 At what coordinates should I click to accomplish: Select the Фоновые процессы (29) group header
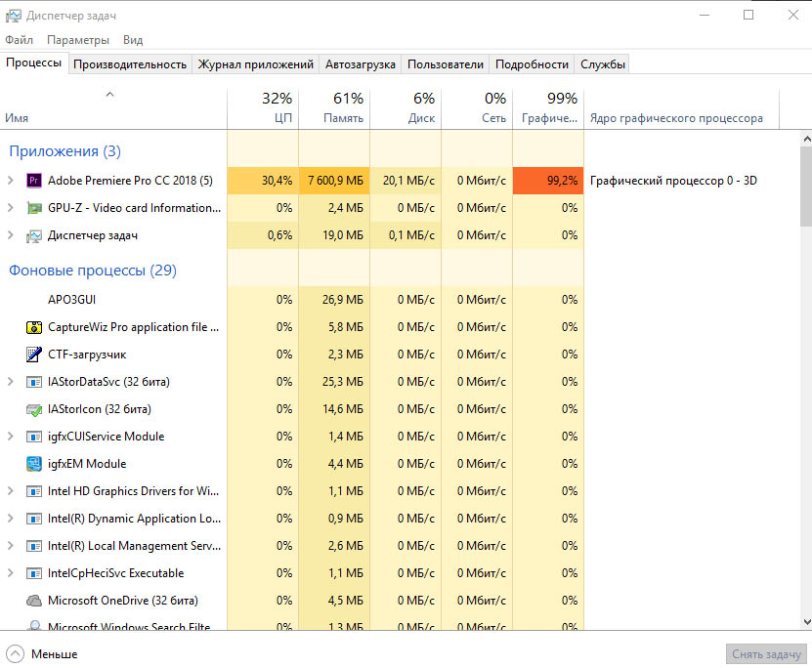(93, 271)
